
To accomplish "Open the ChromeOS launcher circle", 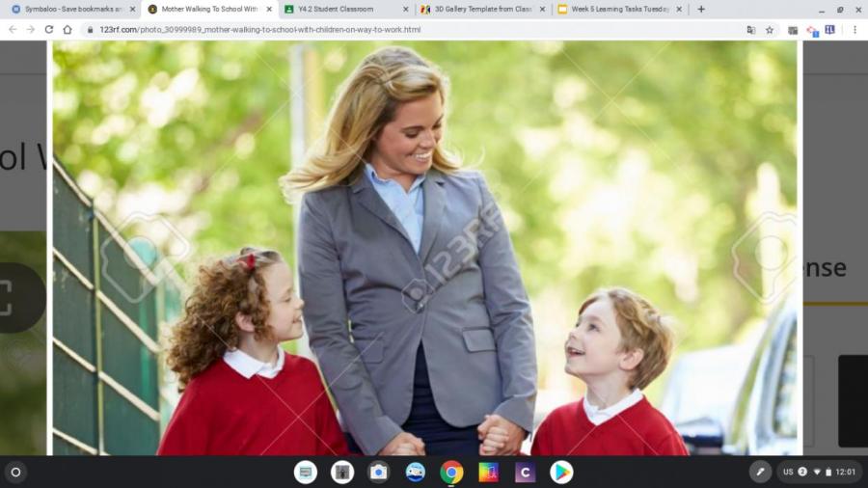I will point(15,472).
